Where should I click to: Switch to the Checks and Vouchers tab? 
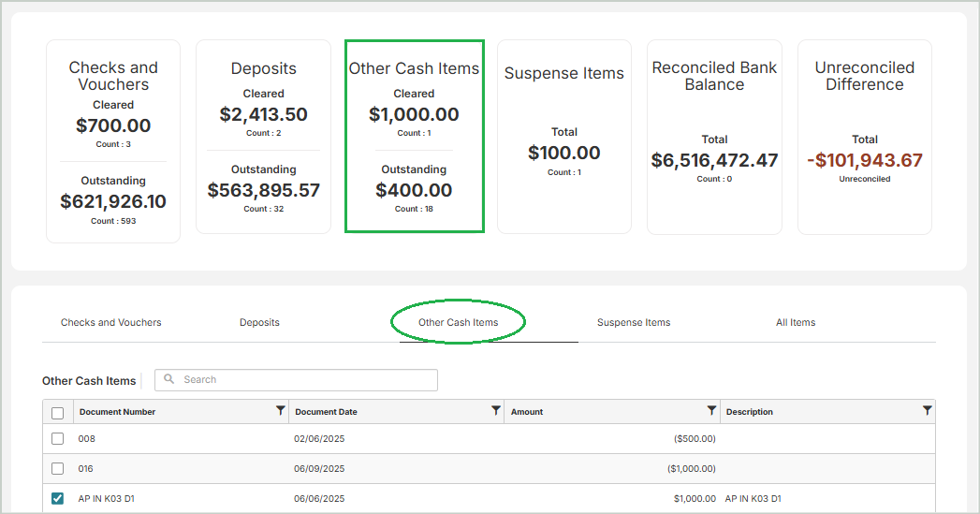point(110,323)
